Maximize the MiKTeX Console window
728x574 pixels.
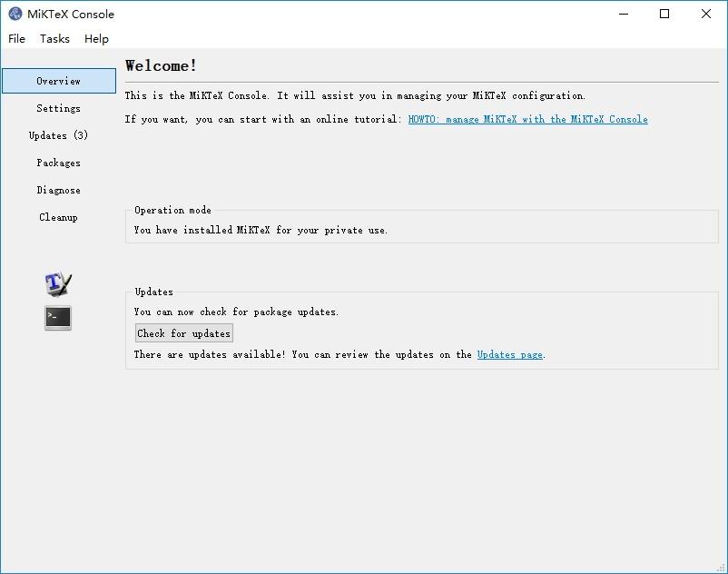click(x=664, y=14)
